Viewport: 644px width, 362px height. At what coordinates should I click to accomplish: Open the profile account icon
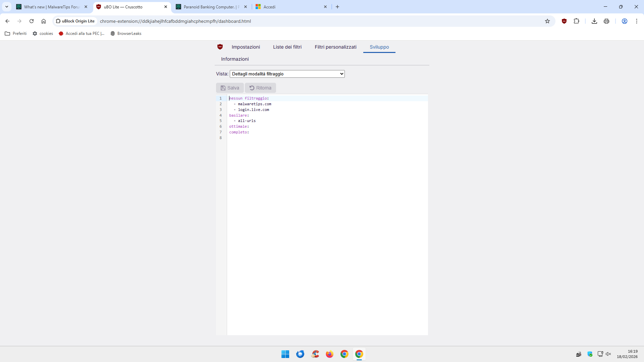pyautogui.click(x=625, y=21)
